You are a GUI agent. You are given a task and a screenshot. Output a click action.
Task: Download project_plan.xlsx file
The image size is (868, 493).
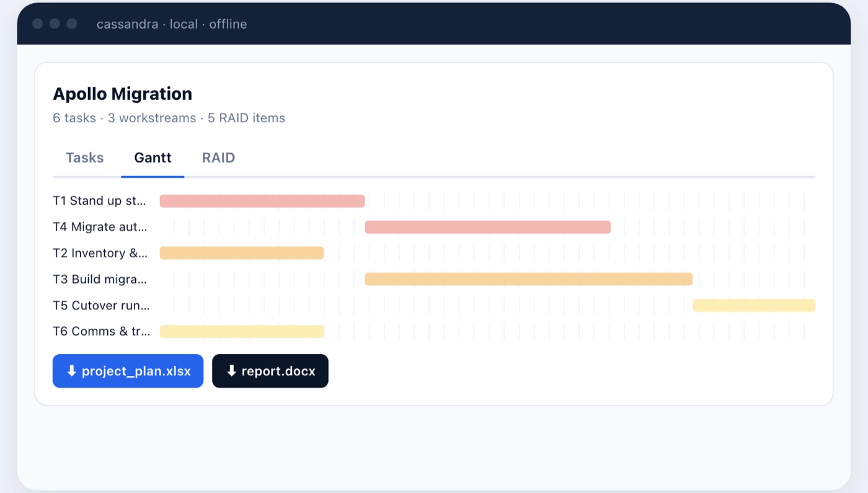tap(128, 371)
